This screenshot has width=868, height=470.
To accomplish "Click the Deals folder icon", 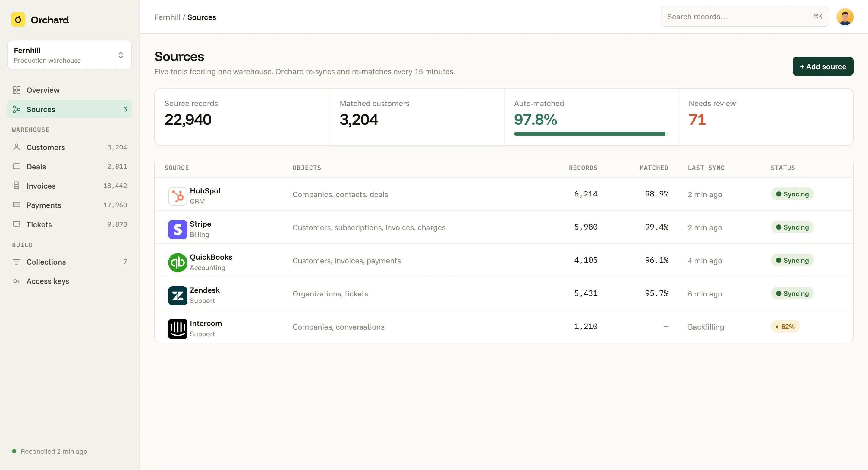I will 17,166.
